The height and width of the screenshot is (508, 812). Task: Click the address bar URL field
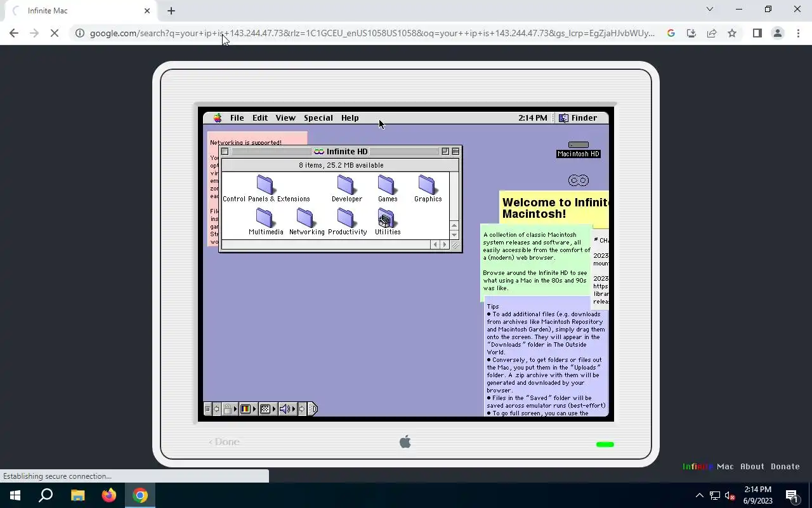pyautogui.click(x=372, y=33)
